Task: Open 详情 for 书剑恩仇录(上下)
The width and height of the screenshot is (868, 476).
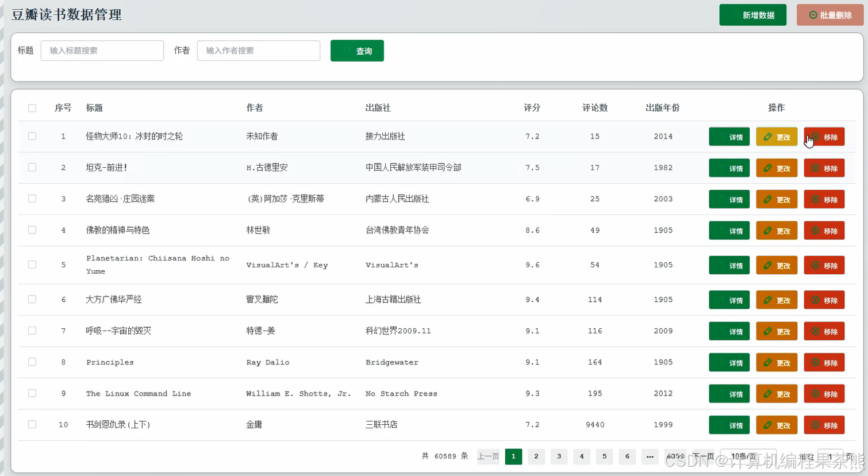Action: 729,425
